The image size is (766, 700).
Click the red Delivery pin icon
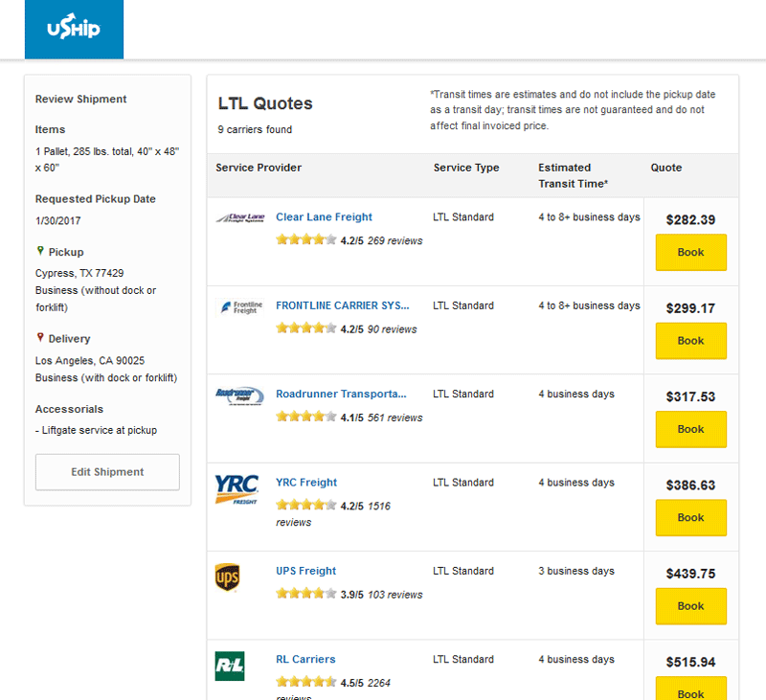[40, 337]
